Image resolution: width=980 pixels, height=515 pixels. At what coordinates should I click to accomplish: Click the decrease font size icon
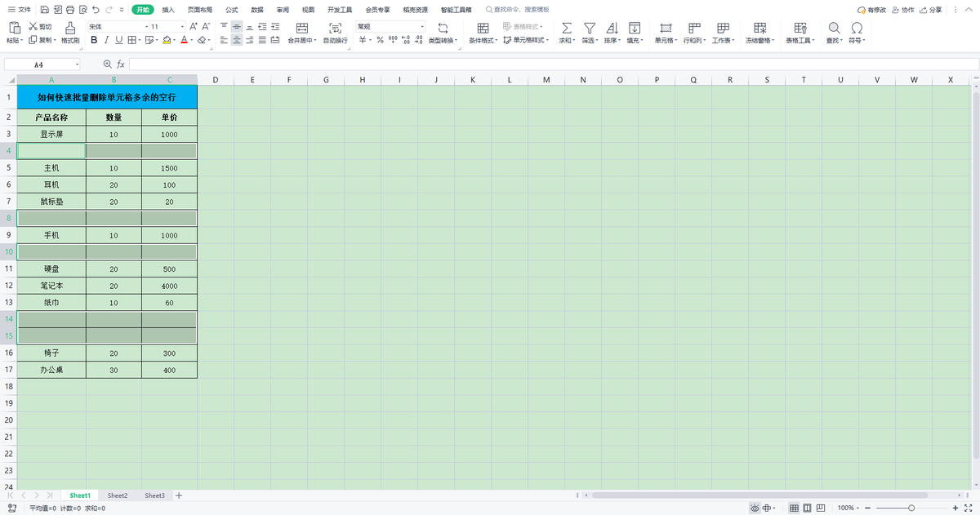click(x=206, y=27)
